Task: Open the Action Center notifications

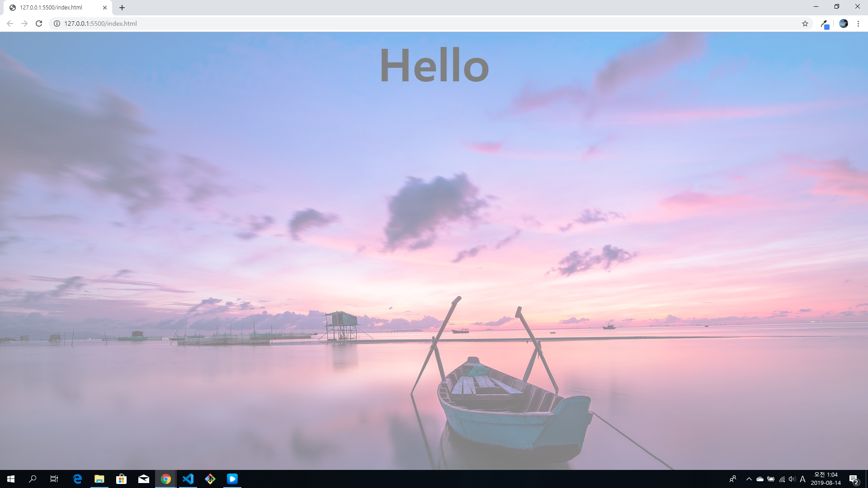Action: pos(854,479)
